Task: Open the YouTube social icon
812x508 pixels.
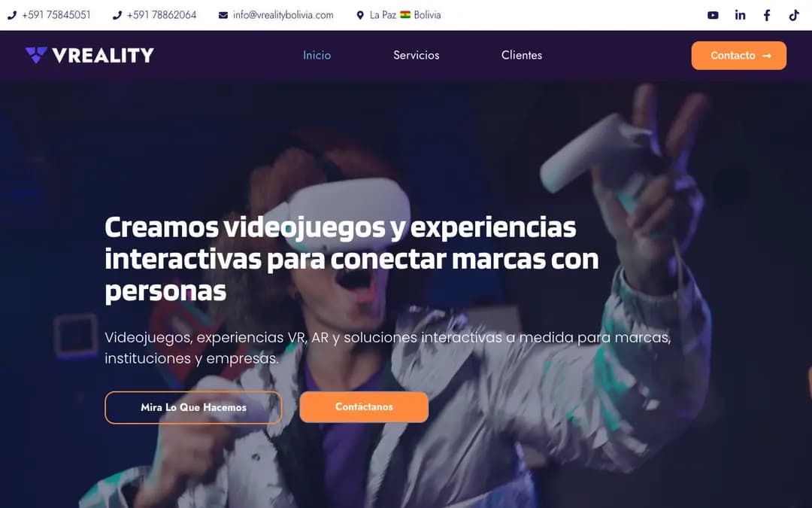Action: [x=713, y=15]
